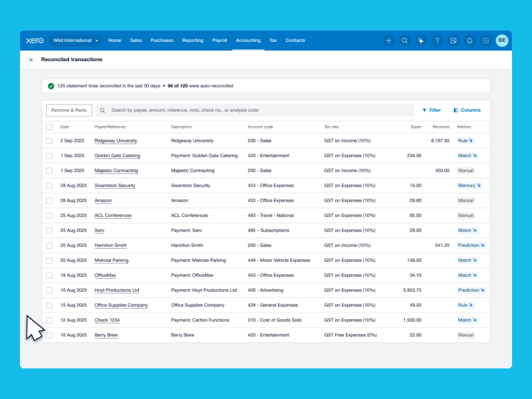This screenshot has height=399, width=532.
Task: Click the Manual badge for Berry Brew
Action: 466,335
